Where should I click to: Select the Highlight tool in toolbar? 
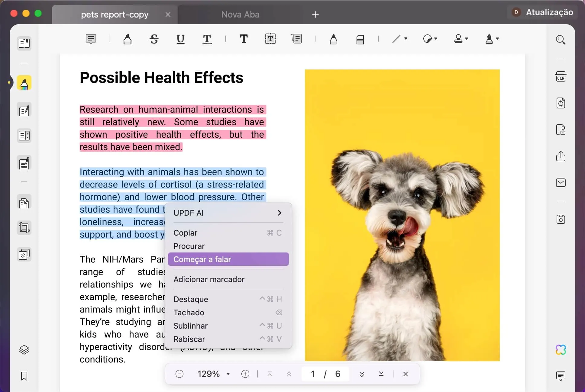pyautogui.click(x=128, y=39)
